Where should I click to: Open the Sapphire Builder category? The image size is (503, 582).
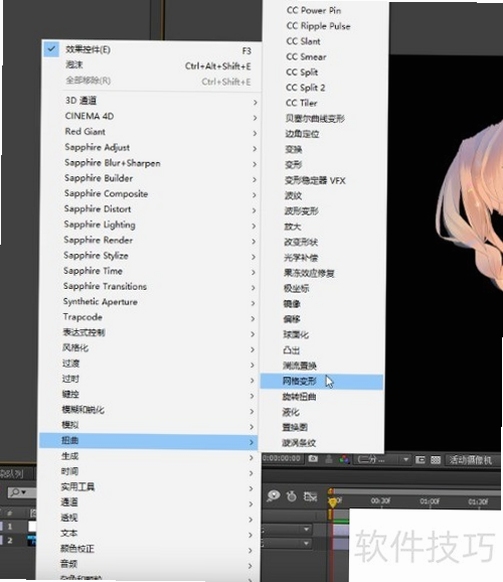(161, 179)
